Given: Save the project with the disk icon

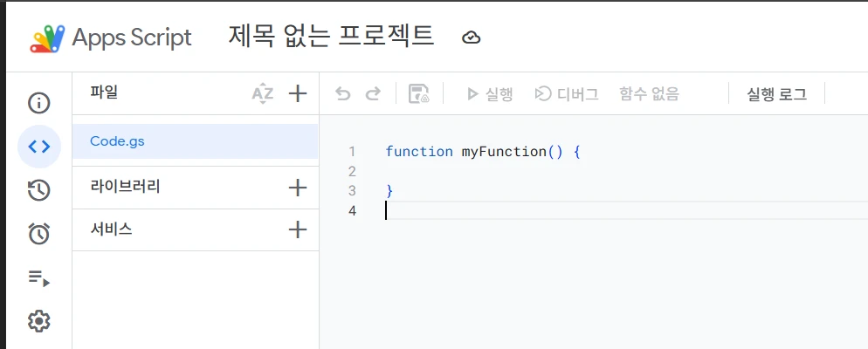Looking at the screenshot, I should [419, 93].
